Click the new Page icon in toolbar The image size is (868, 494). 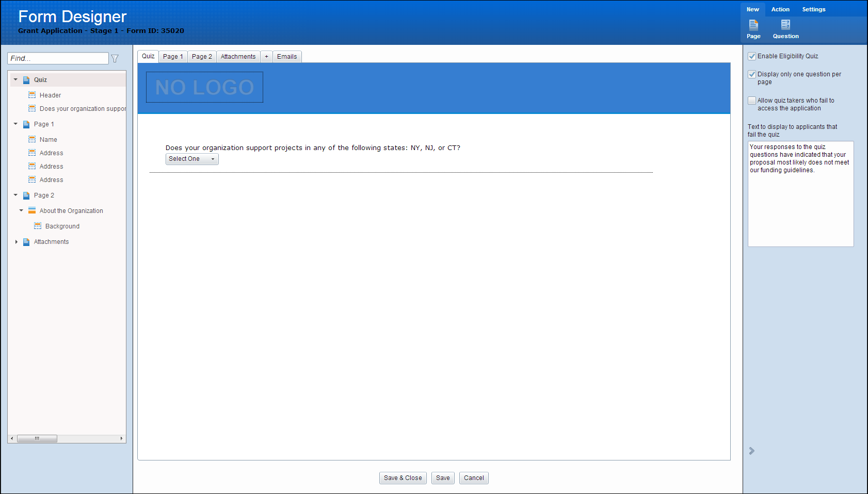pyautogui.click(x=753, y=25)
